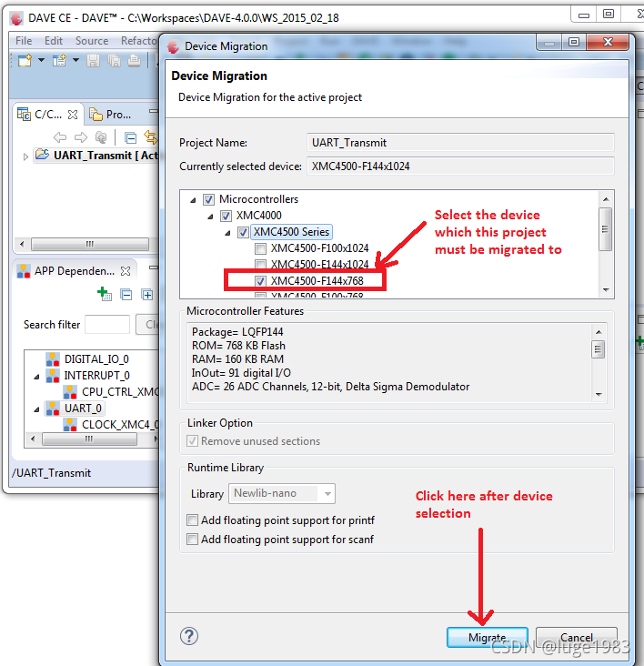Click Collapse All icon in APP Dependency view
Viewport: 644px width, 666px height.
pos(126,295)
